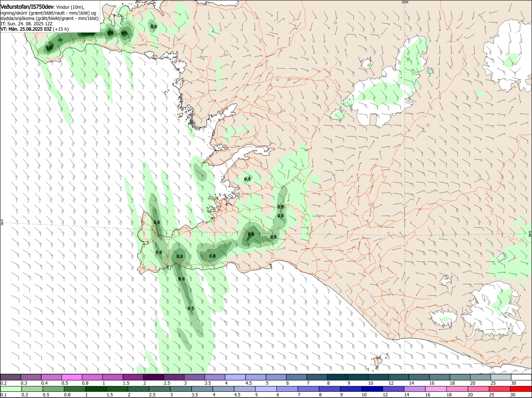This screenshot has width=532, height=398.
Task: Select the 'IT: Sun. 24. 08. 2025 12Z' line
Action: [26, 24]
